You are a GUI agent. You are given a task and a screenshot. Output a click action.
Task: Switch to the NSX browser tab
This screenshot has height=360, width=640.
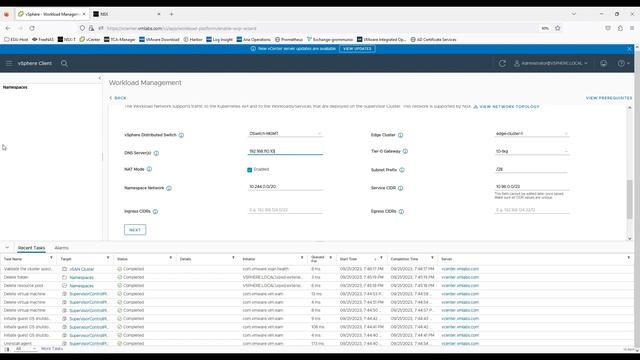[127, 14]
